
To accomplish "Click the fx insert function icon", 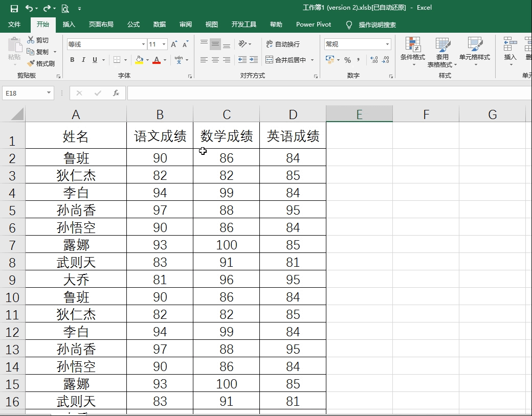I will (x=116, y=93).
